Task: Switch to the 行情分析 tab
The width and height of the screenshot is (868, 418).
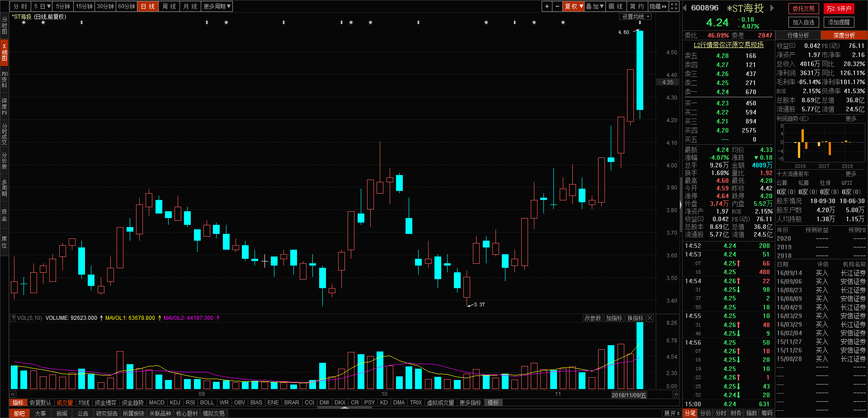Action: 798,35
